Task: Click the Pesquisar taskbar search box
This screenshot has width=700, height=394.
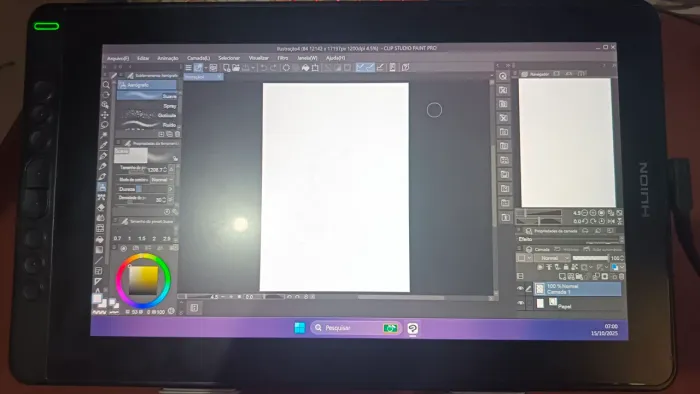Action: 356,328
